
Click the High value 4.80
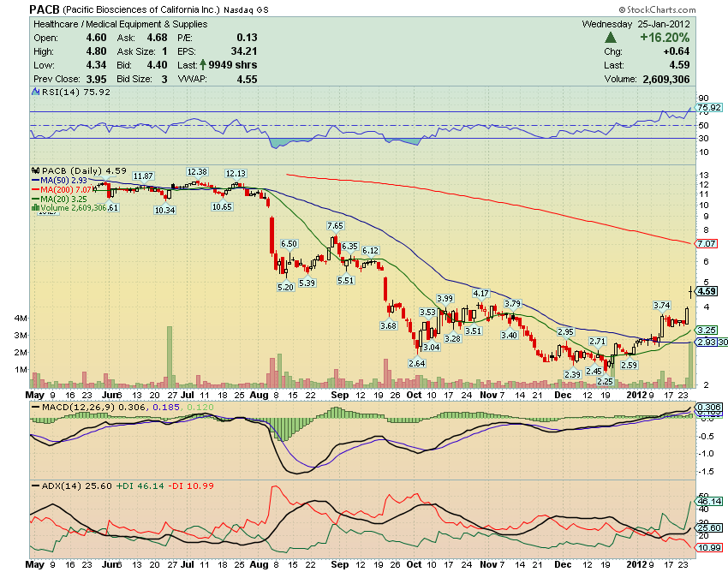pyautogui.click(x=96, y=51)
